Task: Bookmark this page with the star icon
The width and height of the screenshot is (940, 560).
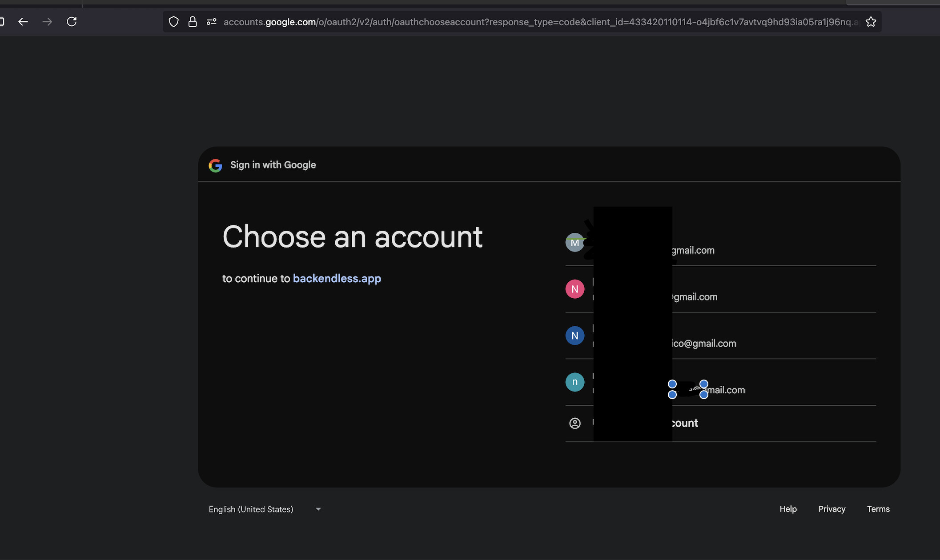Action: pyautogui.click(x=871, y=22)
